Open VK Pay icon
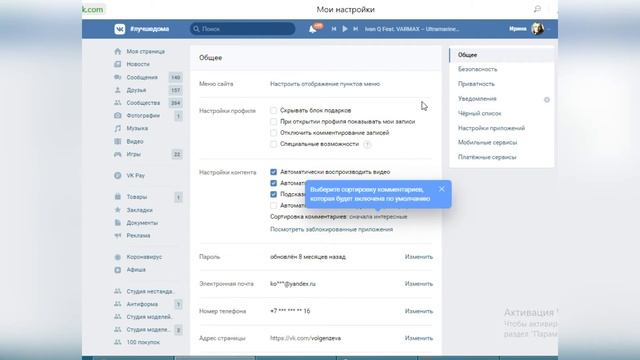Image resolution: width=640 pixels, height=360 pixels. click(x=118, y=176)
